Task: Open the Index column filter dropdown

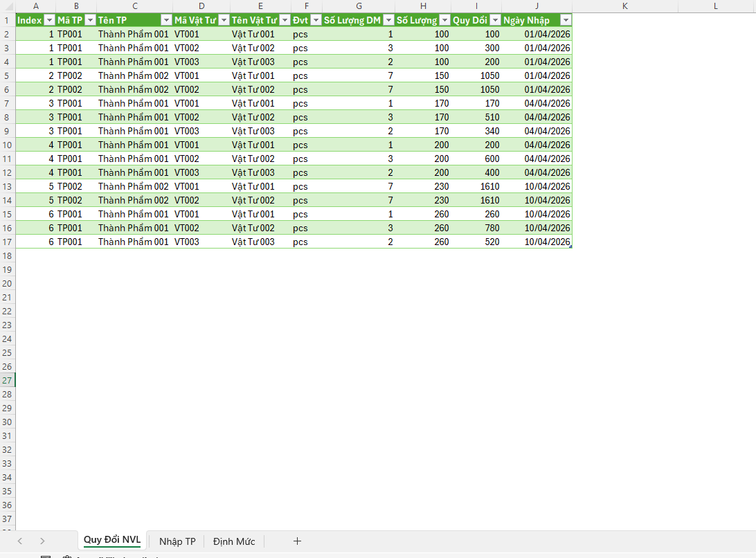Action: coord(49,20)
